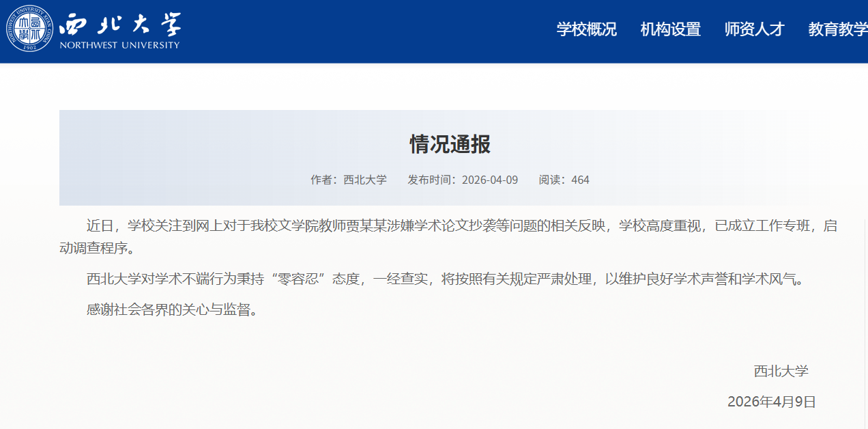This screenshot has height=429, width=868.
Task: Click the read count 阅读：464
Action: click(564, 180)
